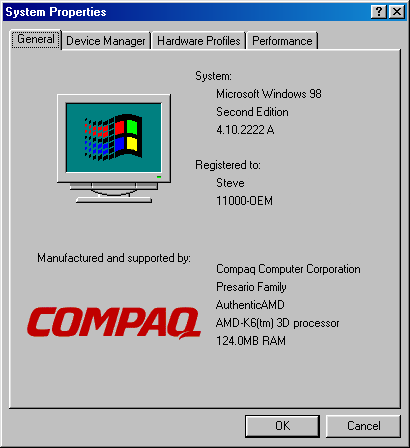Open the Hardware Profiles tab
Viewport: 410px width, 448px height.
(x=199, y=41)
